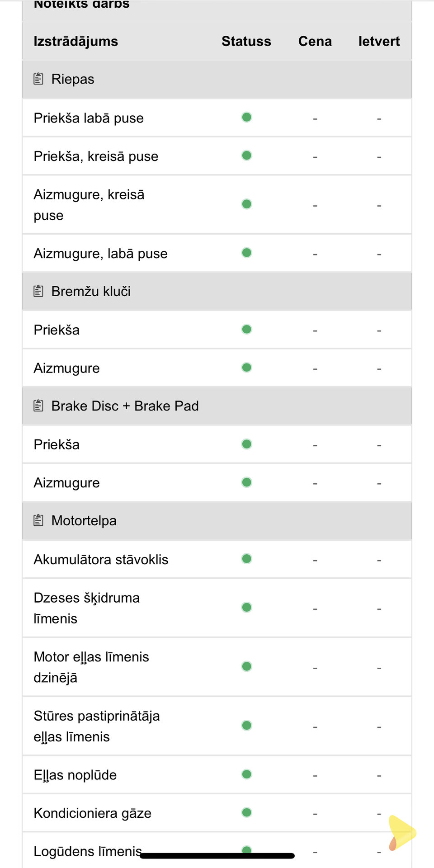
Task: Expand the Riepas section header
Action: (217, 80)
